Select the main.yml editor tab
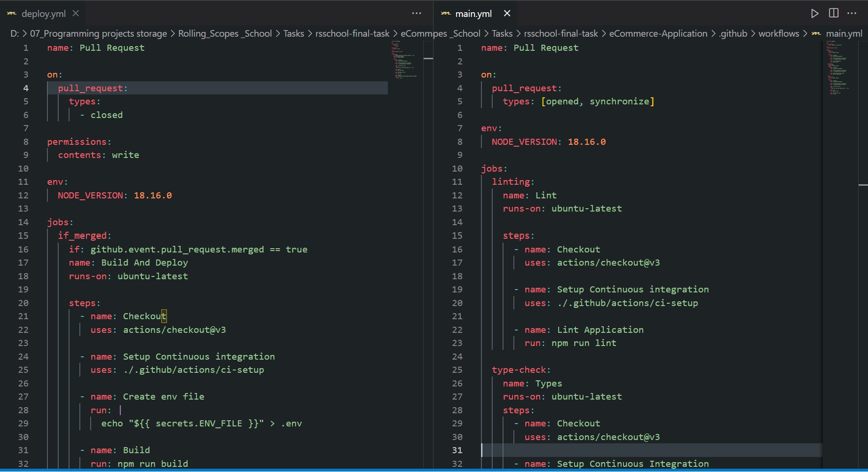 tap(473, 14)
